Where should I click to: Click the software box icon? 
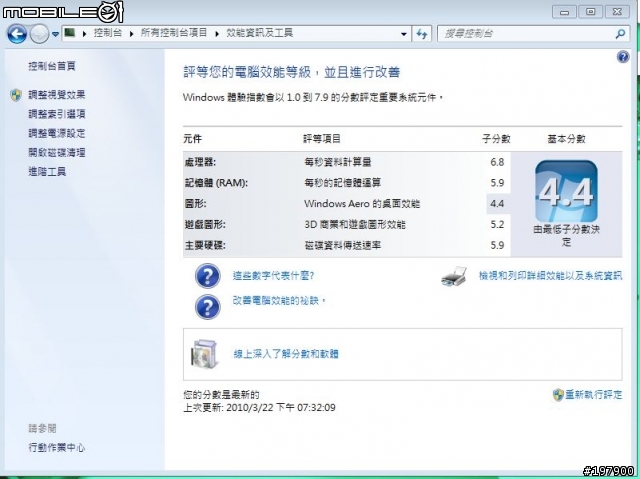(x=204, y=354)
